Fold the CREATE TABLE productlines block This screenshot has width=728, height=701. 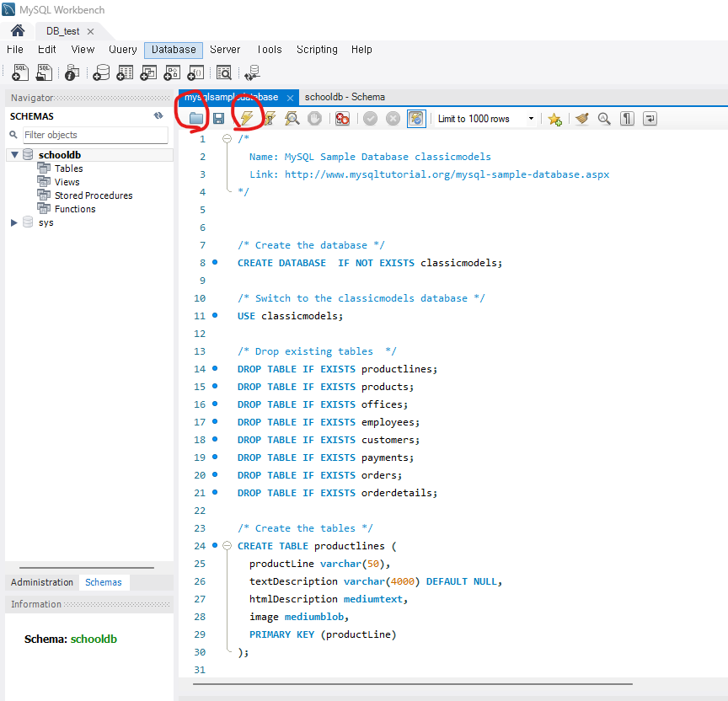click(x=227, y=545)
